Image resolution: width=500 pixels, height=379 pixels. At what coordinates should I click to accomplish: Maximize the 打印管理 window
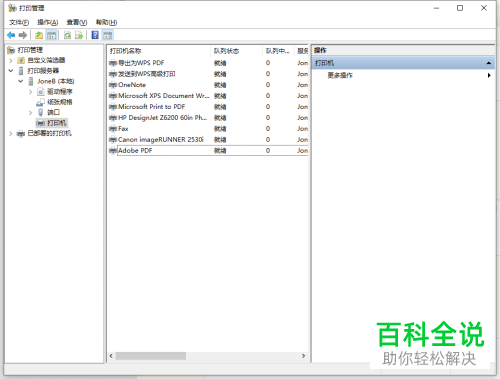click(x=460, y=8)
